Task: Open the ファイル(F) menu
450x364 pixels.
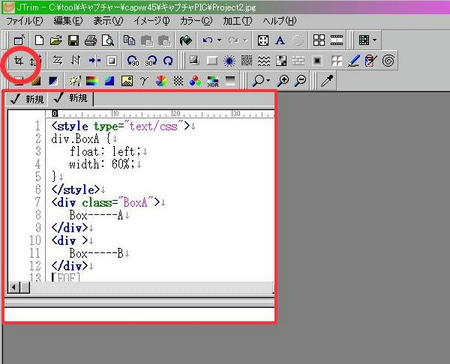Action: pyautogui.click(x=24, y=21)
